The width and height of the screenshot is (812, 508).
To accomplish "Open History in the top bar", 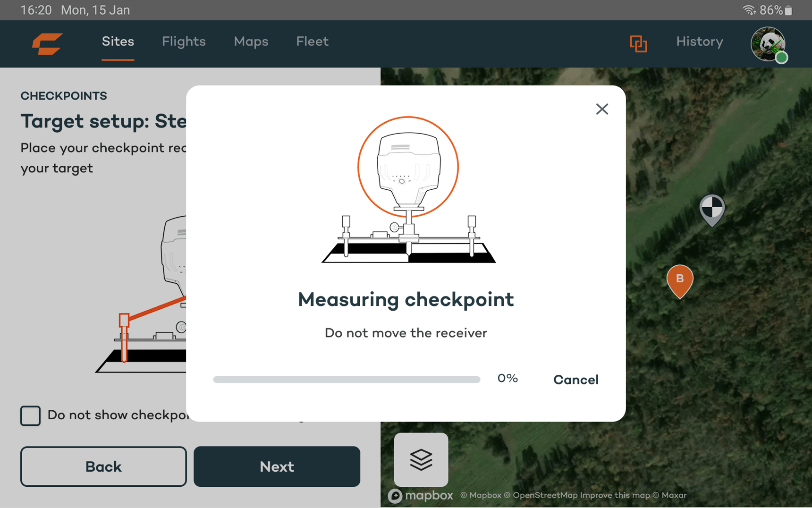I will tap(699, 42).
